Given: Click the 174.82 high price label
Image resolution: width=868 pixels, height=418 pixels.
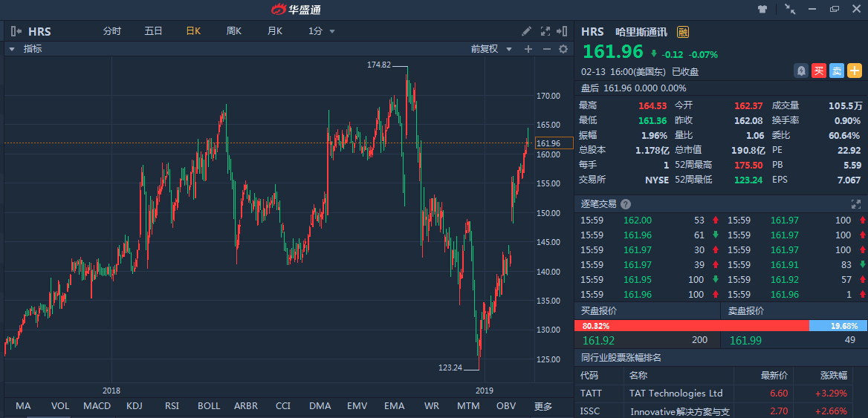Looking at the screenshot, I should 379,65.
